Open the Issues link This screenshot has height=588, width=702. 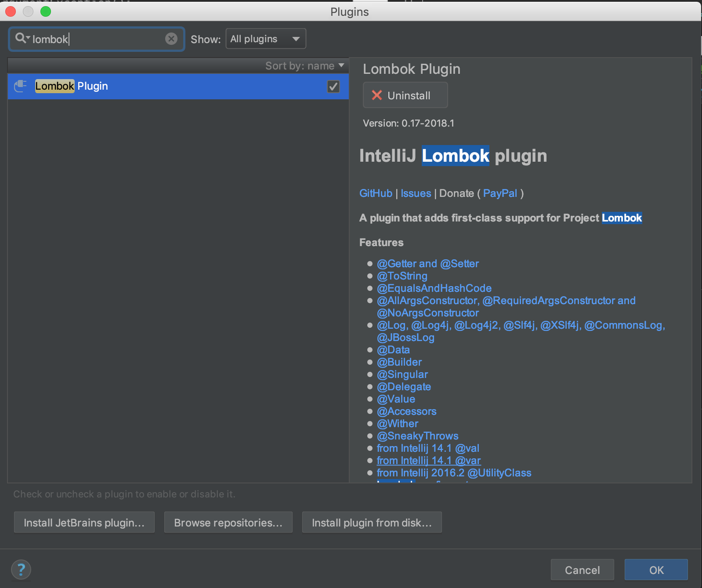tap(416, 193)
